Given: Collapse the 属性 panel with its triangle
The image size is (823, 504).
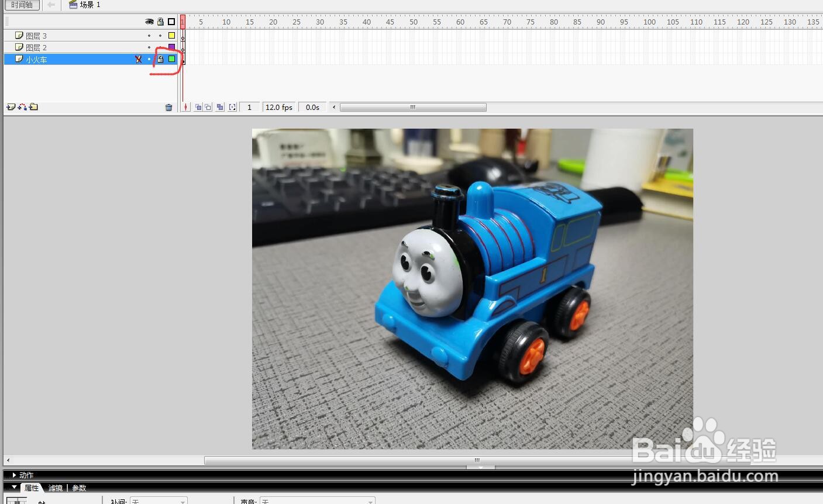Looking at the screenshot, I should [x=15, y=487].
